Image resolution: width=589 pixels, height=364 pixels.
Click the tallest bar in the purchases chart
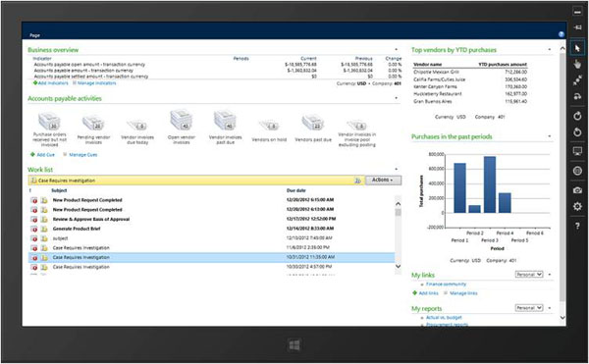point(490,184)
